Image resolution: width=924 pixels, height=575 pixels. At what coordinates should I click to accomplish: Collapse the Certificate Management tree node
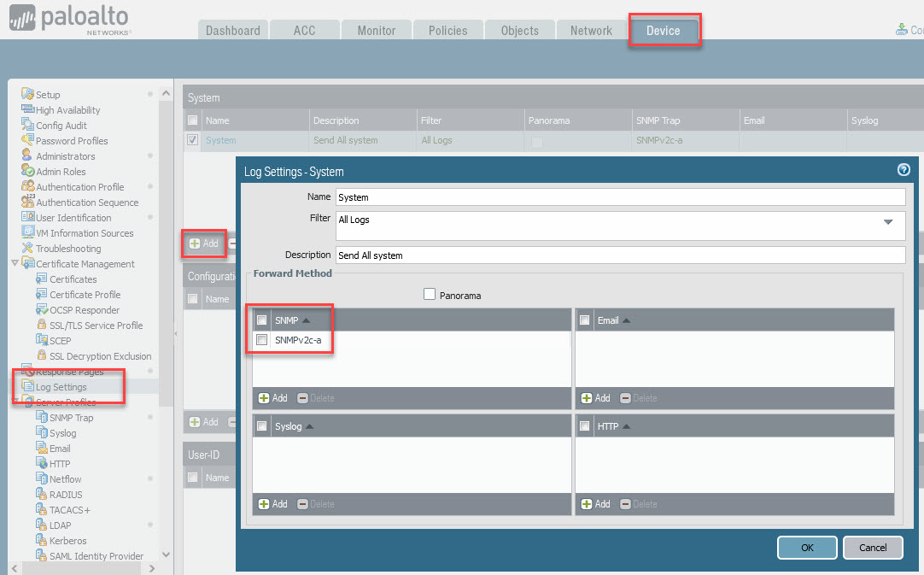tap(15, 264)
